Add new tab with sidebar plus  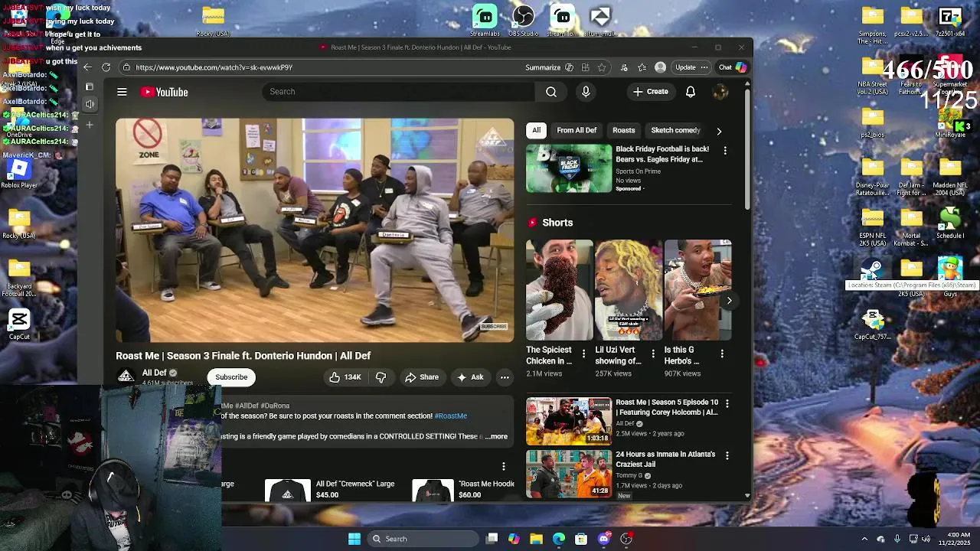tap(90, 124)
